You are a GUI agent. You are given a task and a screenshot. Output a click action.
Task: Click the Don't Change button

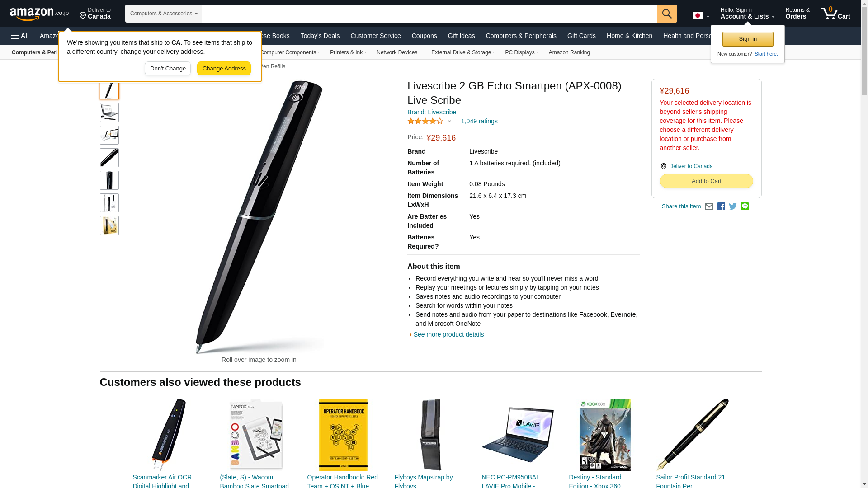pos(168,69)
